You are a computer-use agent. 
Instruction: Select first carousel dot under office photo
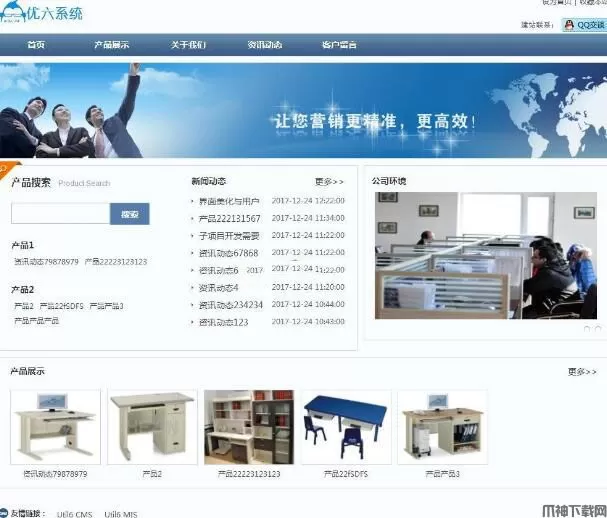pos(587,329)
